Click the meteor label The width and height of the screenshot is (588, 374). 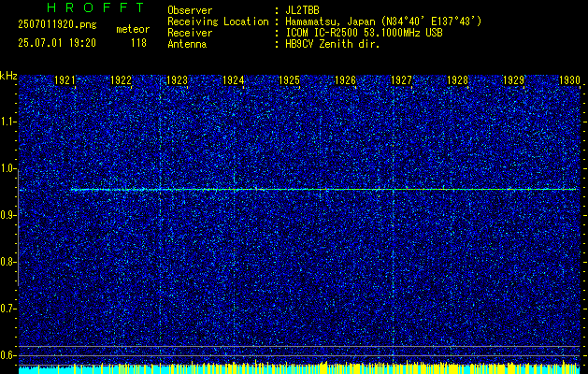pos(133,29)
